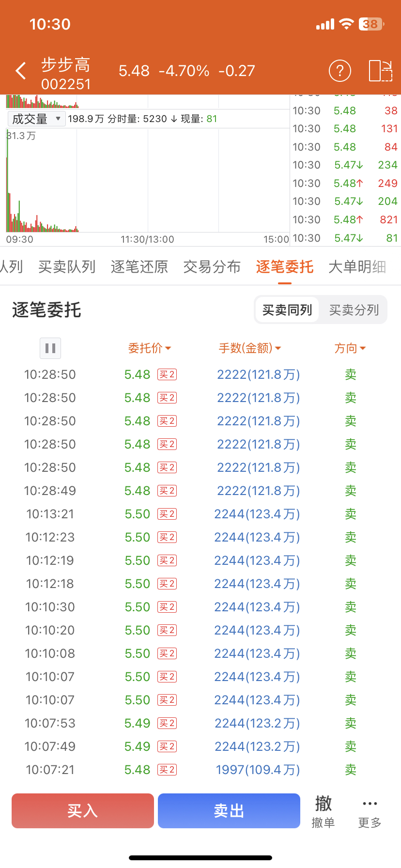This screenshot has height=868, width=401.
Task: Tap 09:30 chart time axis label
Action: pyautogui.click(x=20, y=239)
